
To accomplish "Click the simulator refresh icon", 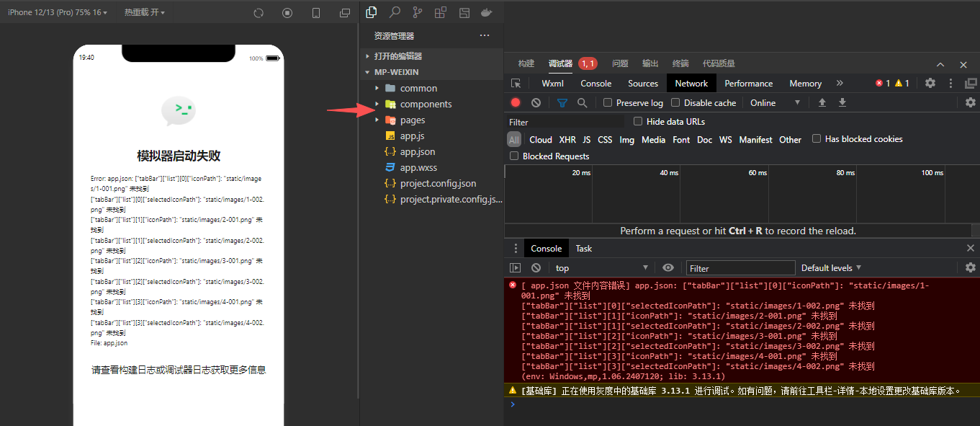I will click(x=259, y=13).
